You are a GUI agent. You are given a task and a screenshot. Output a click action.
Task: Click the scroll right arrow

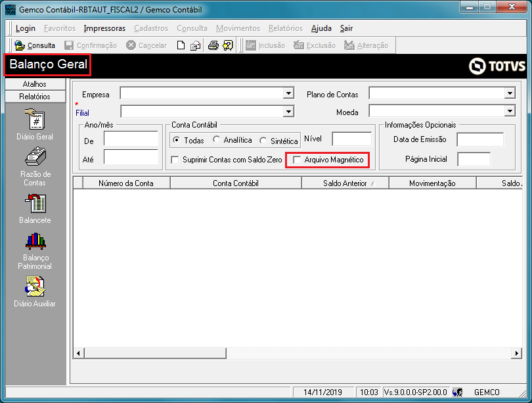[516, 353]
